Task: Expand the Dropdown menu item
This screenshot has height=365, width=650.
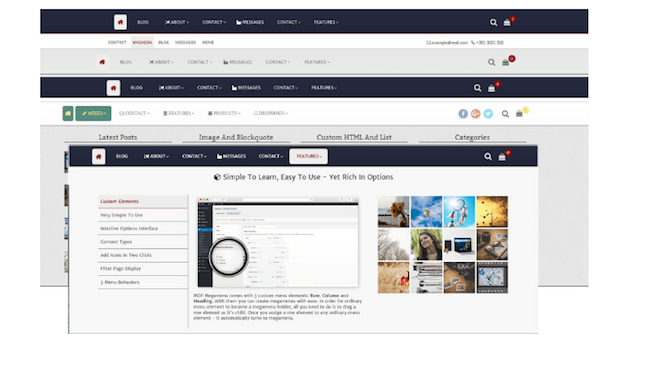Action: coord(271,113)
